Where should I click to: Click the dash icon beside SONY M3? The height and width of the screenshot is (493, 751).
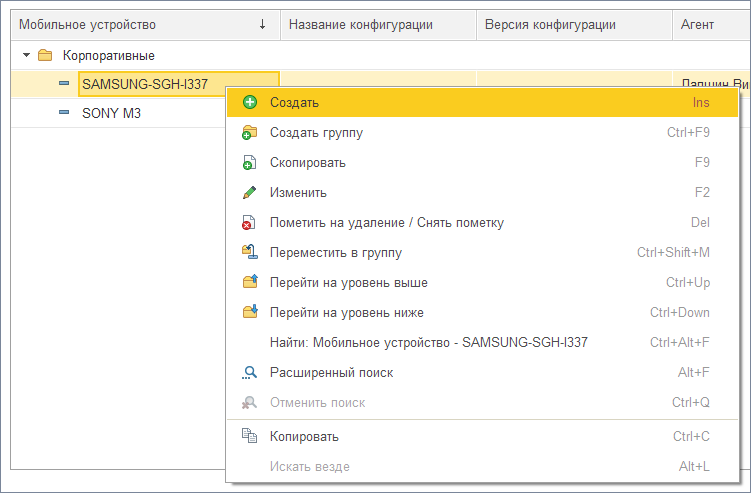tap(64, 113)
